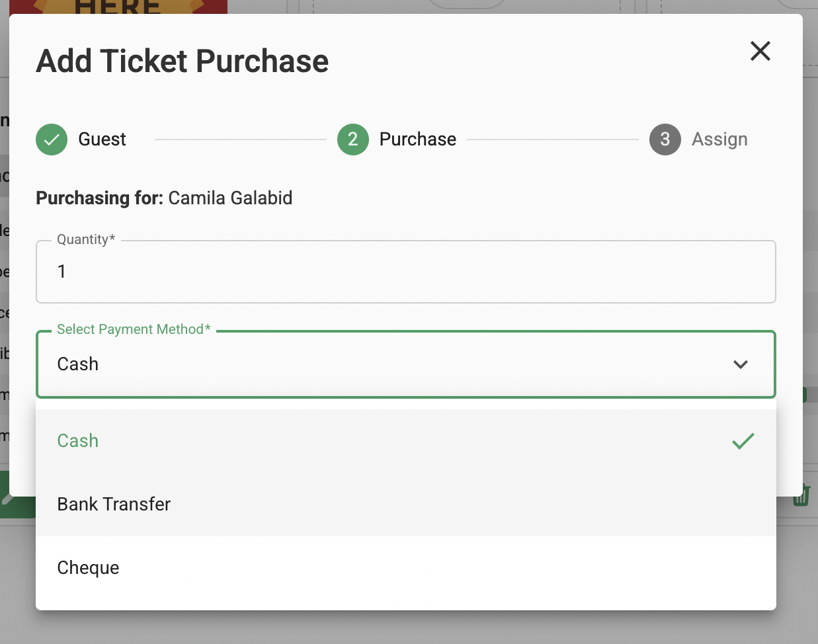
Task: Click the green check beside Cash option
Action: tap(743, 441)
